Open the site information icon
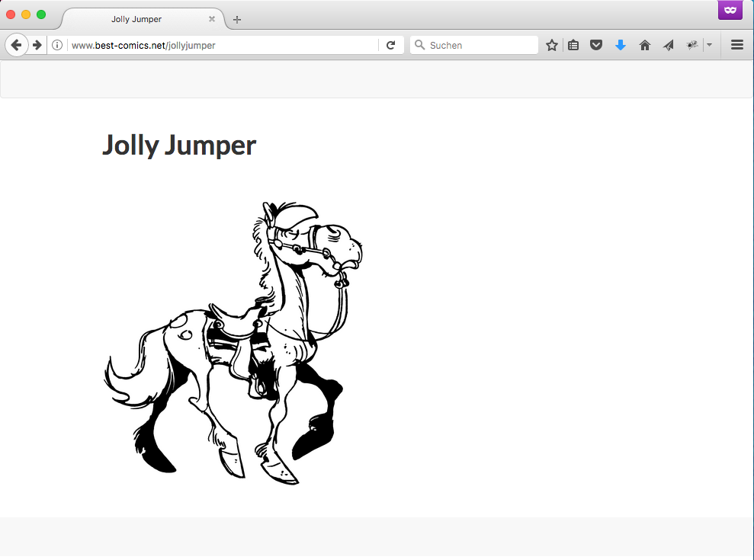Viewport: 754px width, 560px height. click(57, 45)
